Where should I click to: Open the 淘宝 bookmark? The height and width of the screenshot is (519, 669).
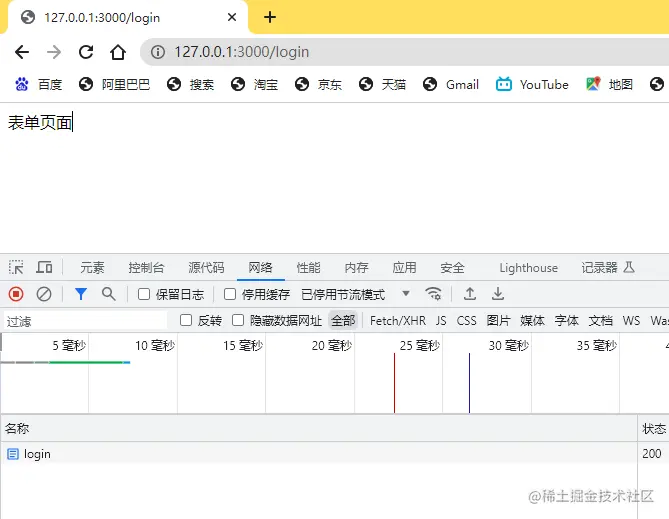click(254, 85)
